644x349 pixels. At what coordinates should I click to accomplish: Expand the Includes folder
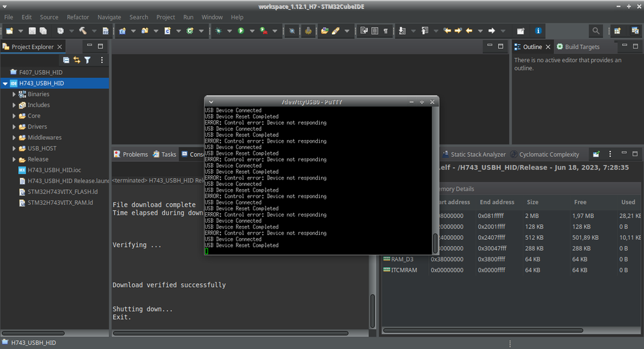[14, 105]
